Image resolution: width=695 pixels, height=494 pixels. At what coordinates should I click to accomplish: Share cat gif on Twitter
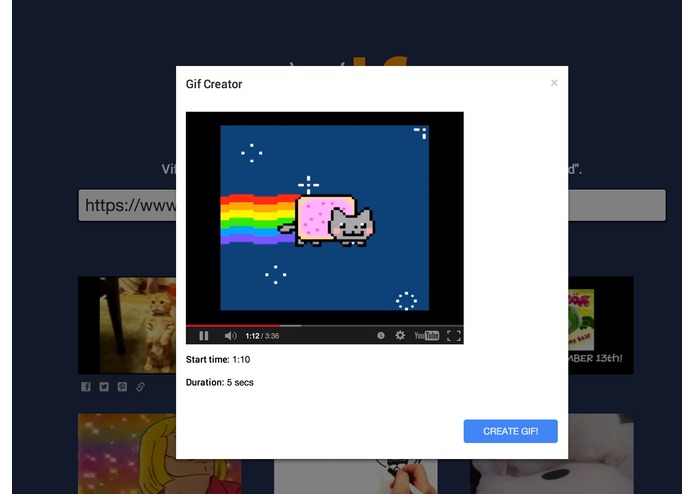tap(104, 387)
